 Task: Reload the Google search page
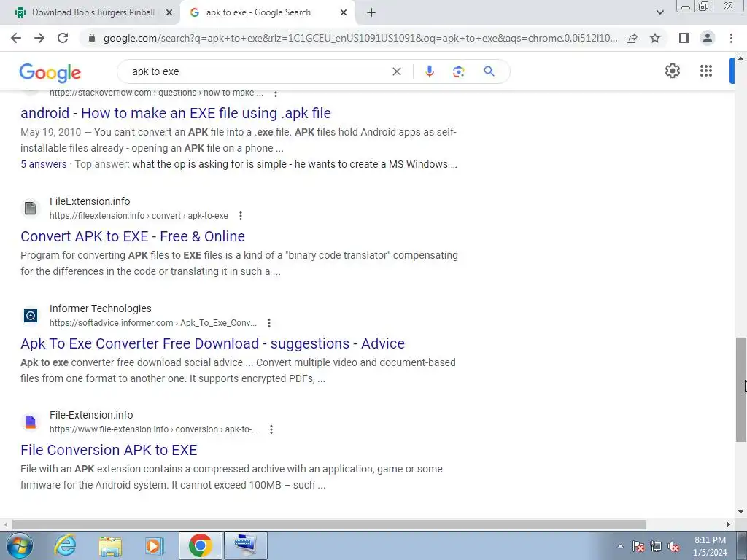pos(63,38)
